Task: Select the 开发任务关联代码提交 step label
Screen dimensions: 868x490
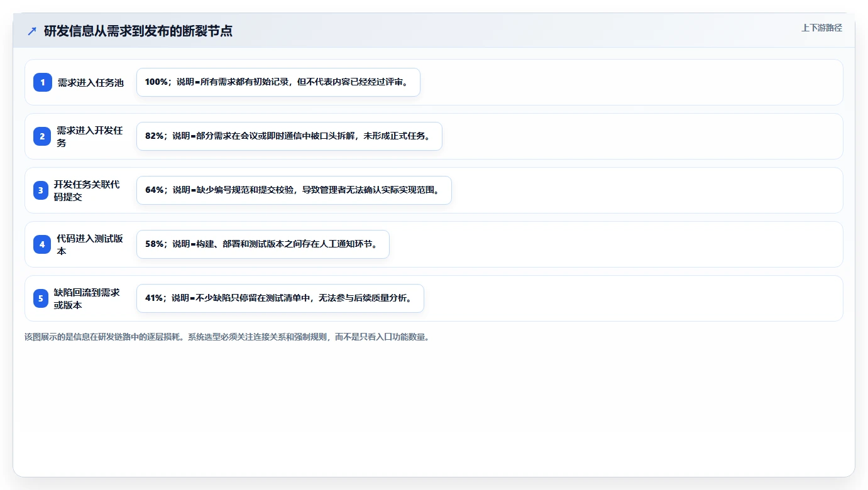Action: [x=87, y=190]
